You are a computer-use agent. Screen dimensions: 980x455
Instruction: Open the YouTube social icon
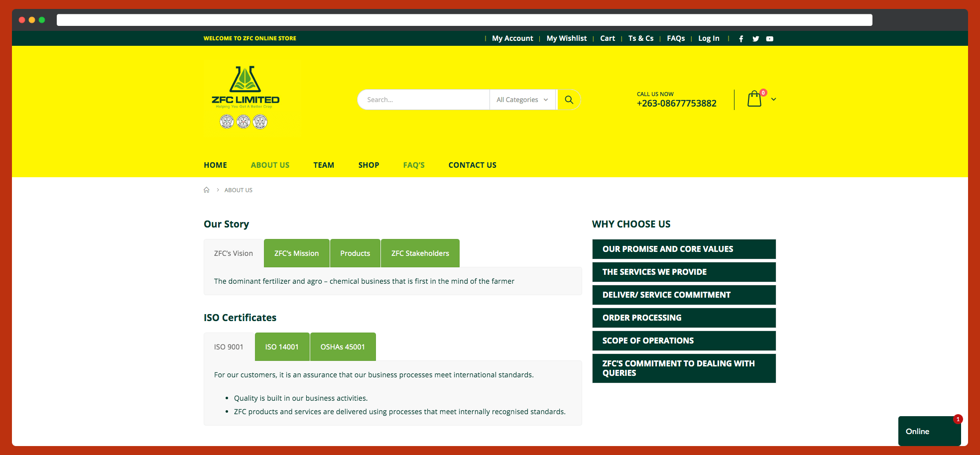pos(770,39)
